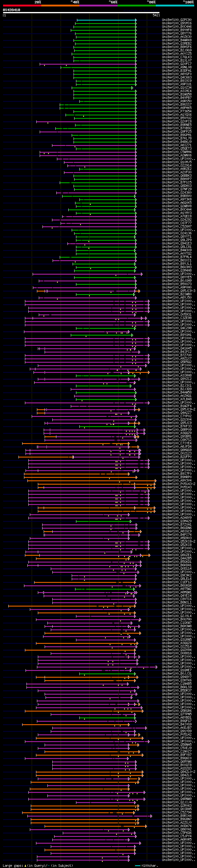Open hit UniRef100_Q8RP09
The image size is (197, 868).
(177, 430)
